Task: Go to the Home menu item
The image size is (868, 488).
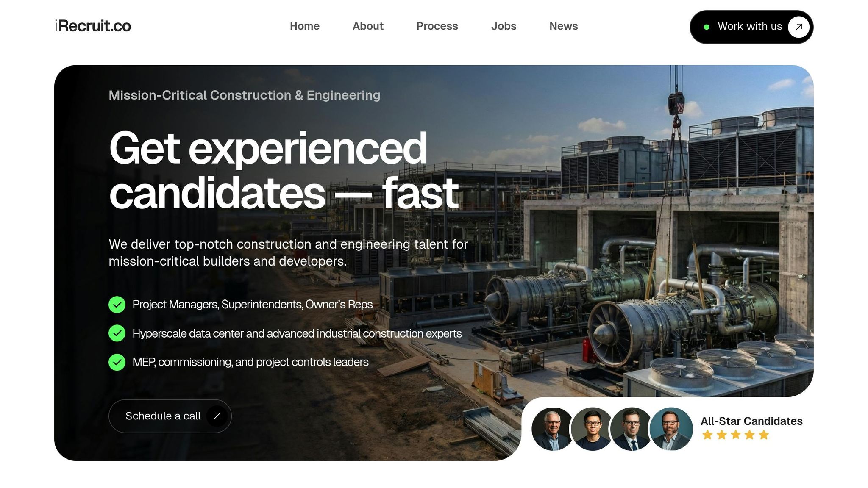Action: pyautogui.click(x=305, y=26)
